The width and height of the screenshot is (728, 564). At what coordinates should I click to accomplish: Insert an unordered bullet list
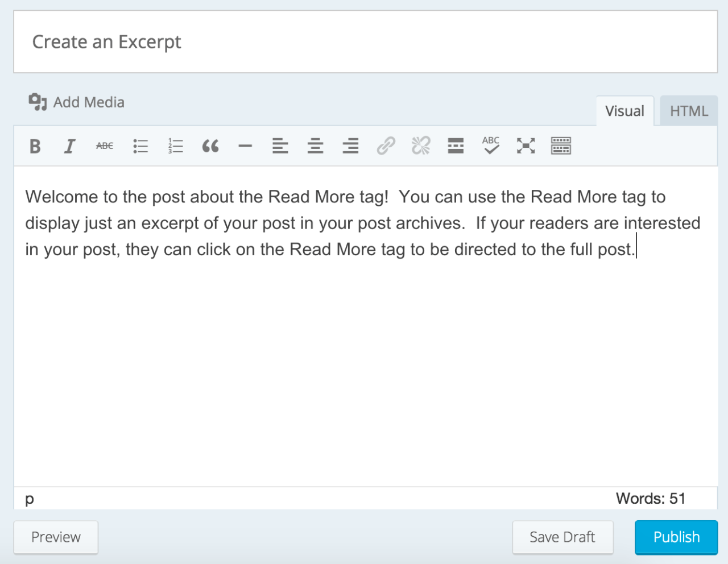tap(140, 146)
